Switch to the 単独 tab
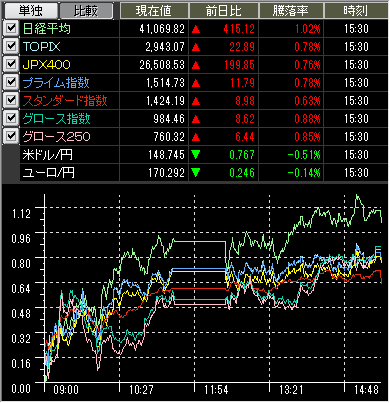 point(30,11)
